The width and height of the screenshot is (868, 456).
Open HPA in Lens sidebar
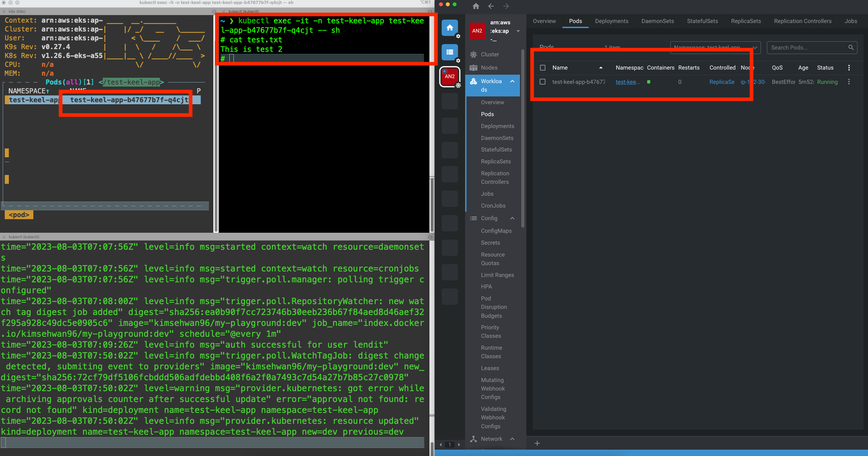(486, 287)
